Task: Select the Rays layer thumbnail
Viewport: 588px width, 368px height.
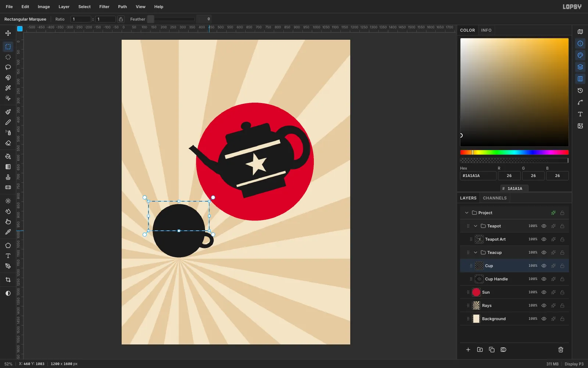Action: click(476, 305)
